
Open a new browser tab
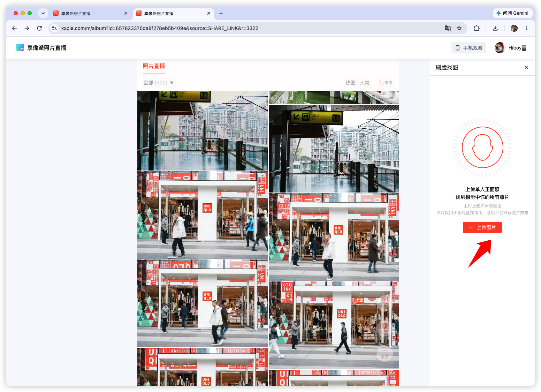221,13
